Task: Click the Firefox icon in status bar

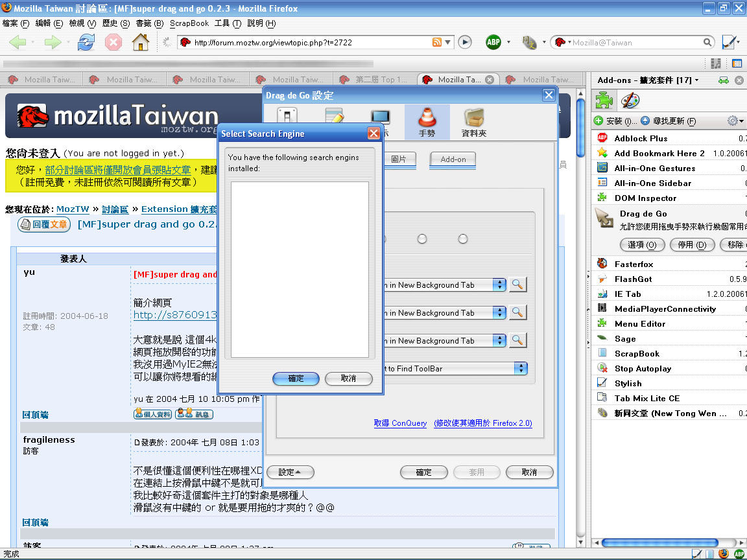Action: click(x=724, y=554)
